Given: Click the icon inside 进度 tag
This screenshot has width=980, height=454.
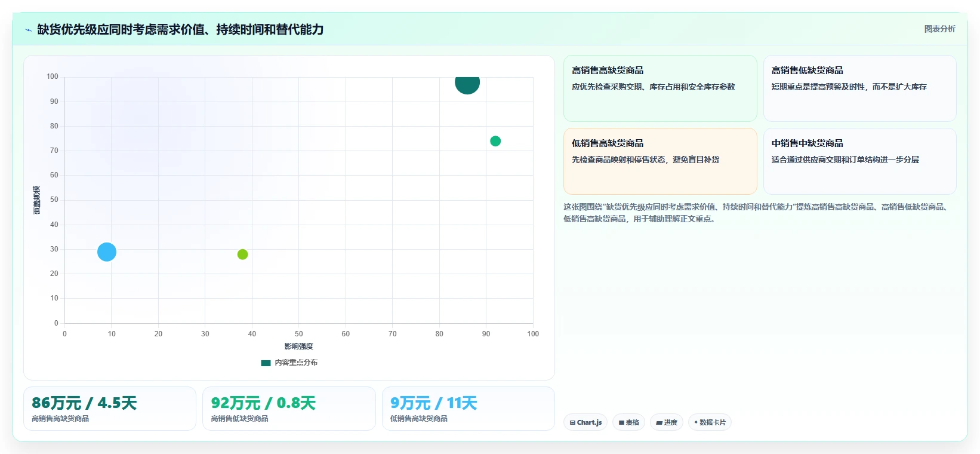Looking at the screenshot, I should pyautogui.click(x=659, y=423).
